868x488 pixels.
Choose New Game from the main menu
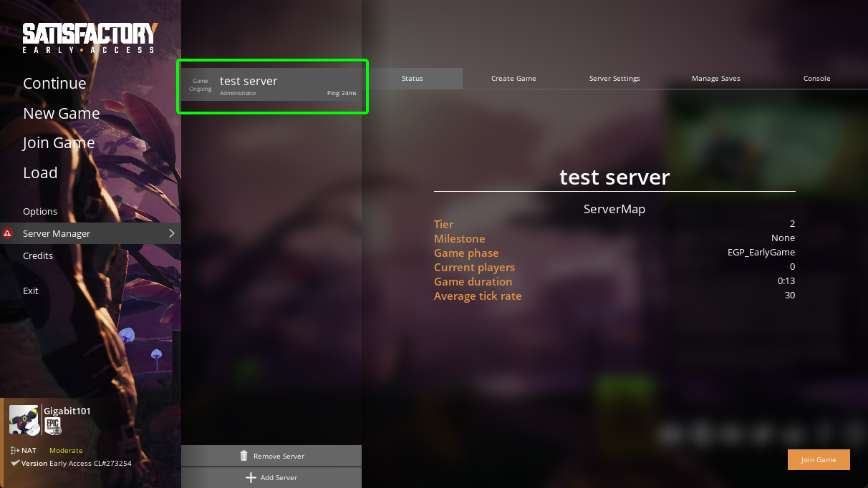coord(62,114)
